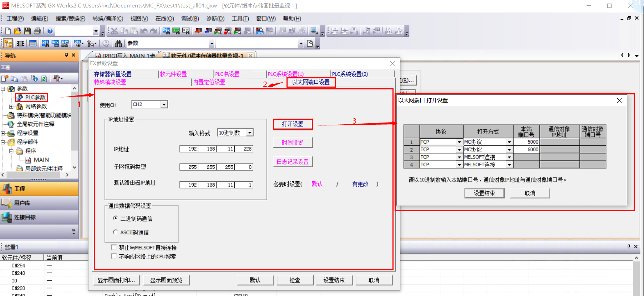Viewport: 644px width, 296px height.
Task: Pin the Navigation panel with pushpin icon
Action: click(66, 55)
